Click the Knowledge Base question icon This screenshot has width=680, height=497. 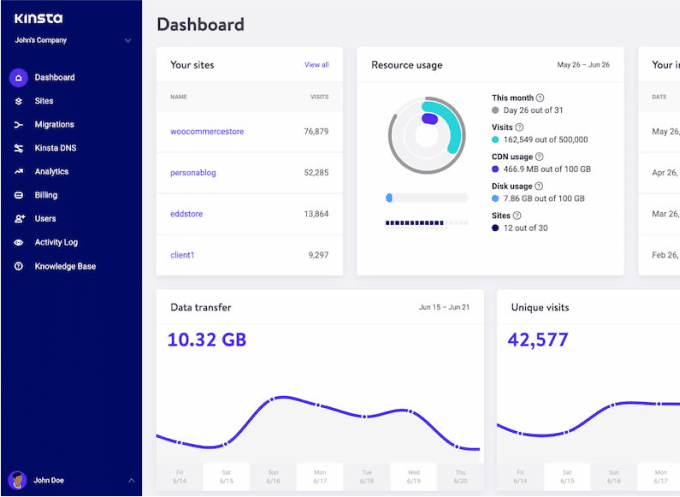point(18,267)
